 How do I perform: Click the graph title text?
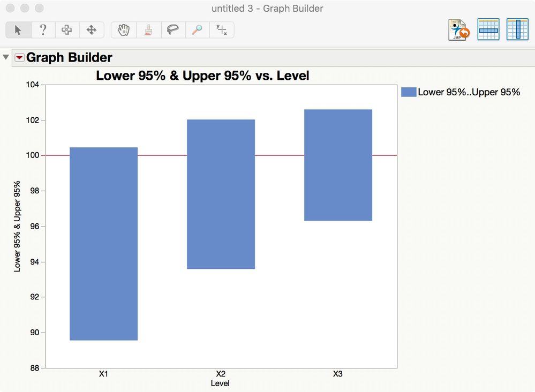point(202,76)
